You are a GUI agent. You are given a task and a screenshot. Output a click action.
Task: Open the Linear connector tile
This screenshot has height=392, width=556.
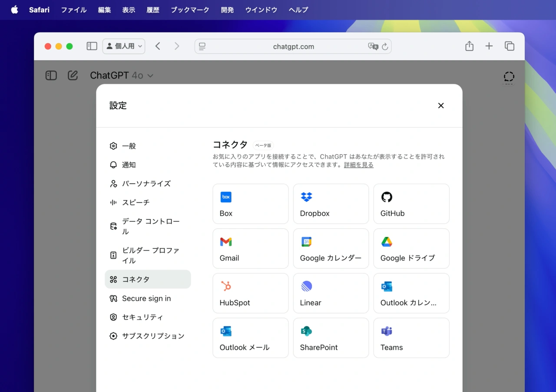(x=331, y=293)
